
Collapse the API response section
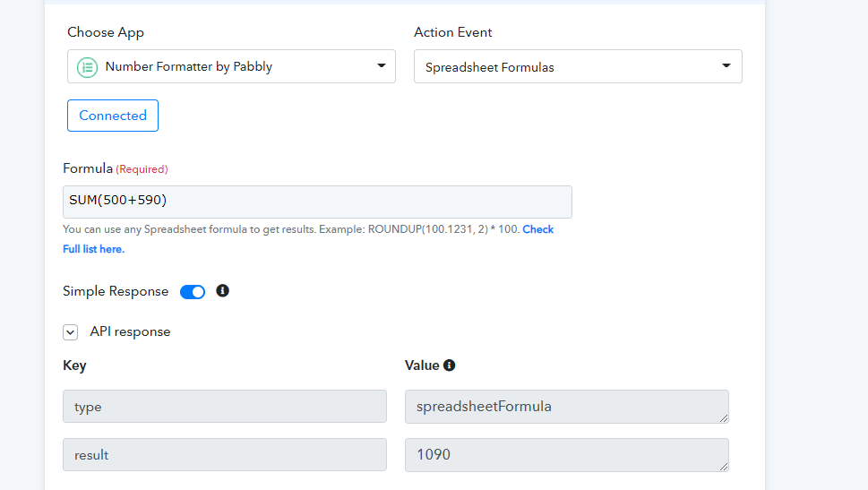pos(70,332)
